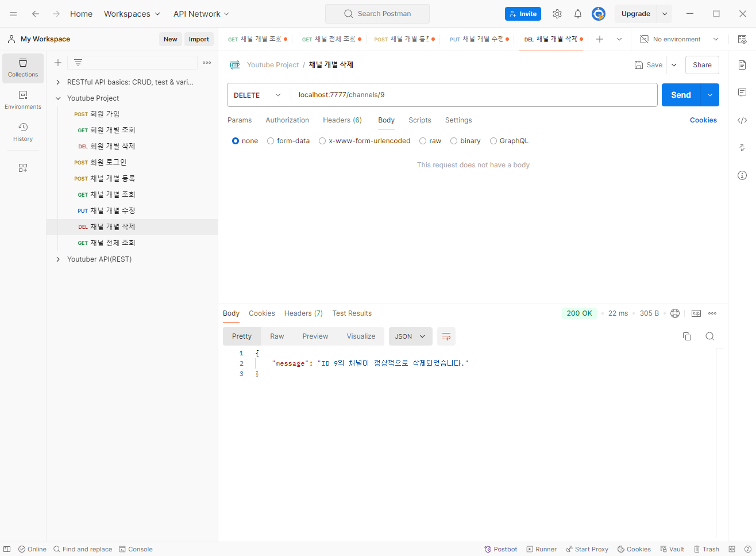Open the notifications bell

[x=578, y=14]
